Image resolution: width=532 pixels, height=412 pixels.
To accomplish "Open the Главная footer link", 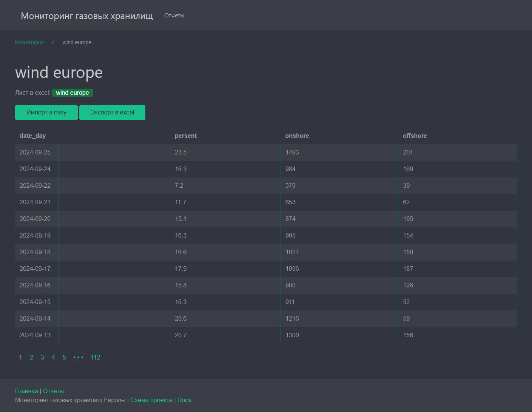I will click(26, 391).
